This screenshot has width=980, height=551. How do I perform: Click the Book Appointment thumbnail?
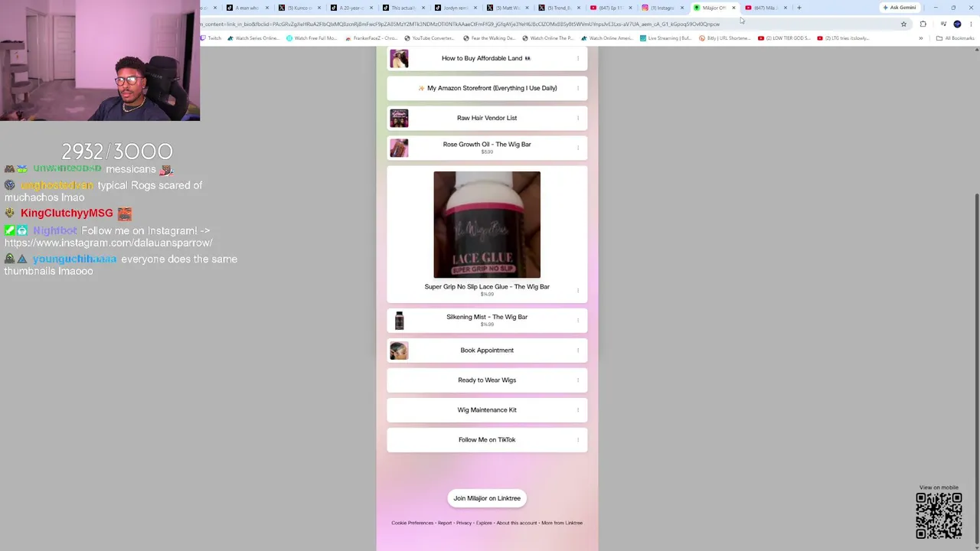[399, 350]
